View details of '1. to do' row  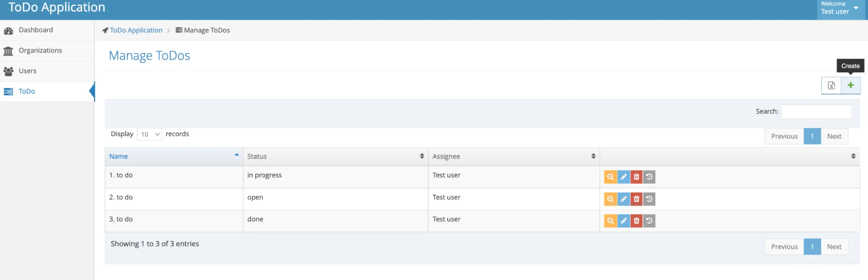(610, 177)
